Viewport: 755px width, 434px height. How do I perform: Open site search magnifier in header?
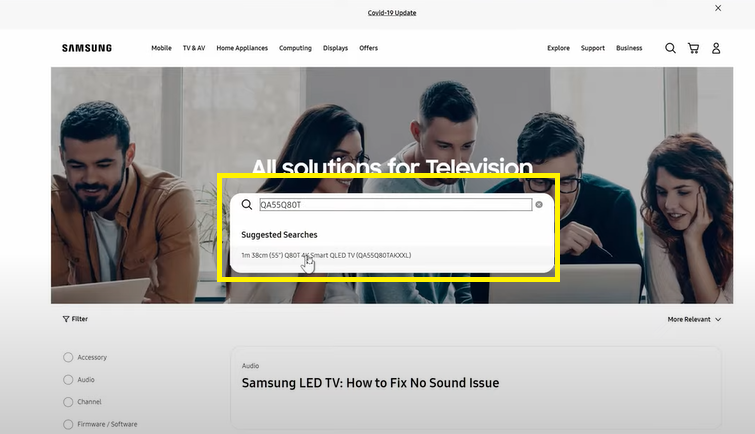tap(670, 48)
